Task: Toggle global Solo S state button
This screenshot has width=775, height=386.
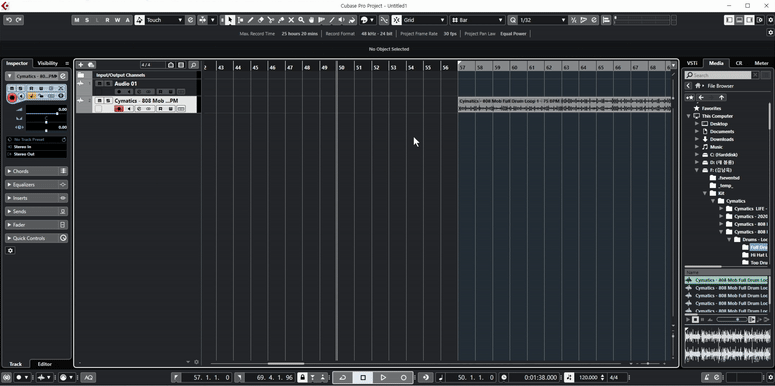Action: [87, 20]
